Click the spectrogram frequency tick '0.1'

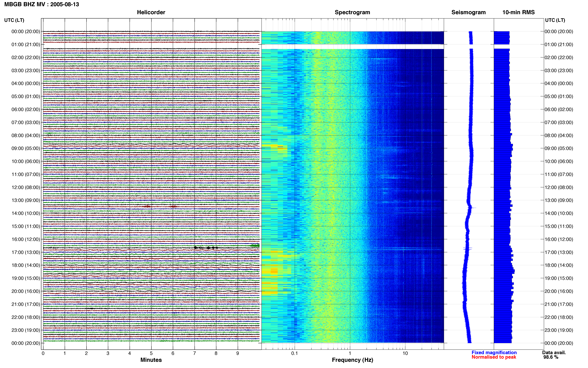point(295,353)
